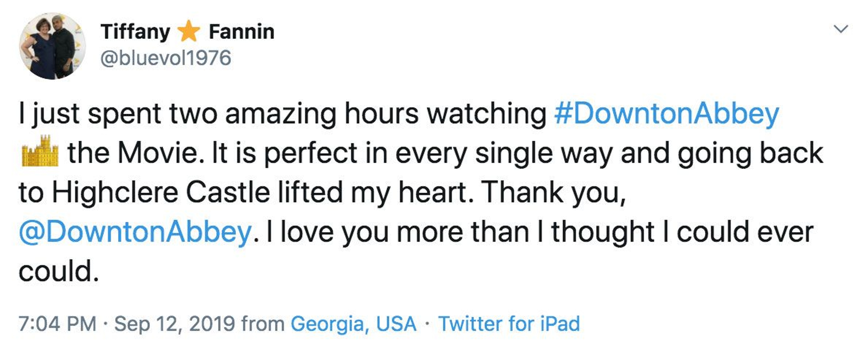868x355 pixels.
Task: Click the Sep 12, 2019 date
Action: pos(174,324)
